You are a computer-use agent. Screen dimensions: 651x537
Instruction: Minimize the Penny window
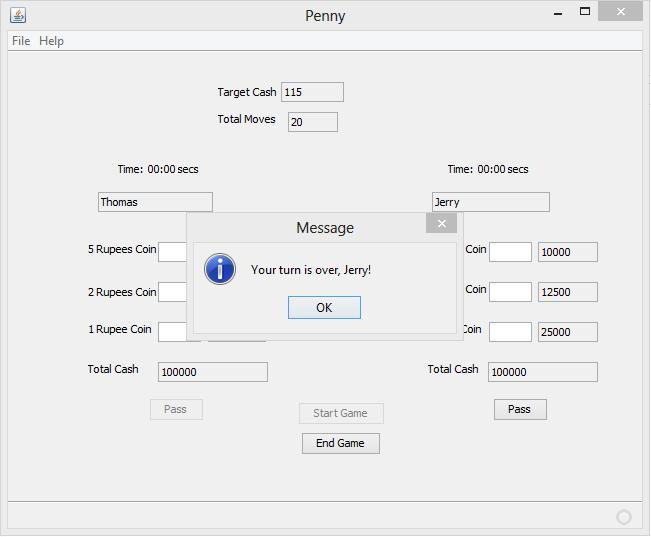(558, 13)
